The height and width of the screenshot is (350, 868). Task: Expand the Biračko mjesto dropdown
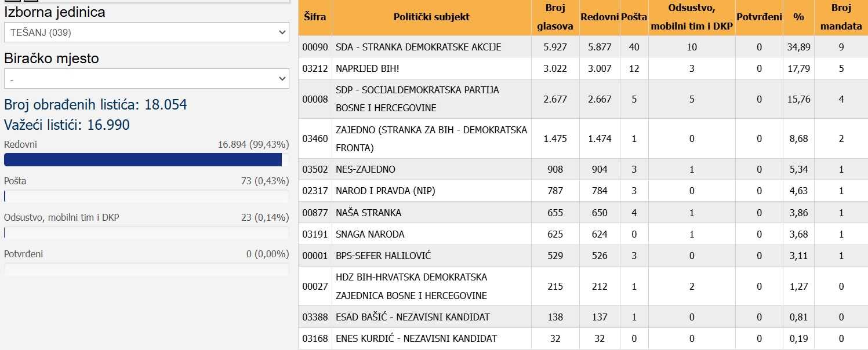tap(146, 78)
